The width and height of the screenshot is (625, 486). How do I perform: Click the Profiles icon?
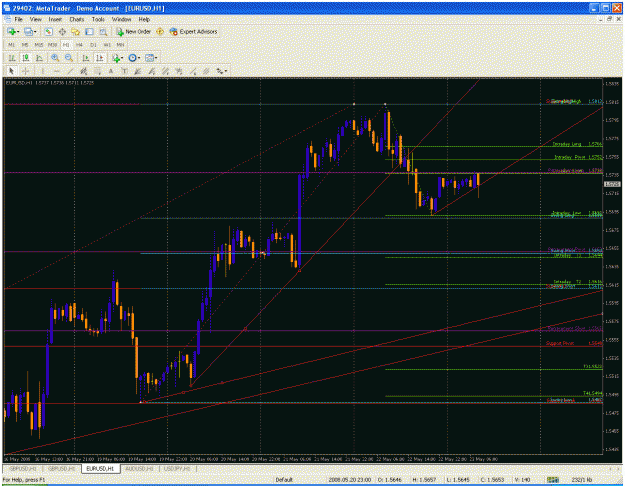click(28, 31)
